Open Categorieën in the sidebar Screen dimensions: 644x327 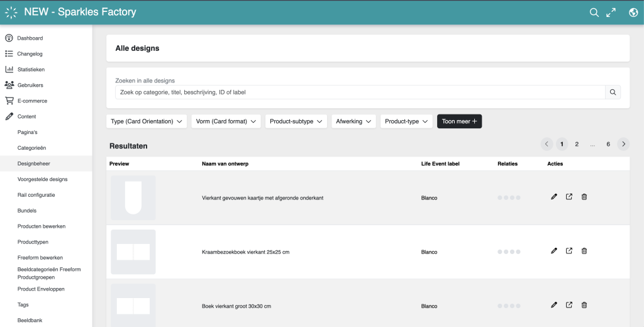point(31,148)
